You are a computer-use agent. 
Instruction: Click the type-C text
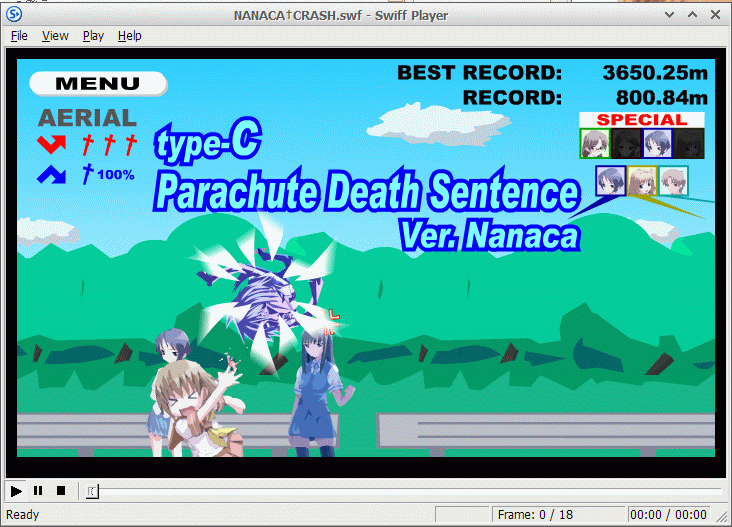[x=208, y=141]
